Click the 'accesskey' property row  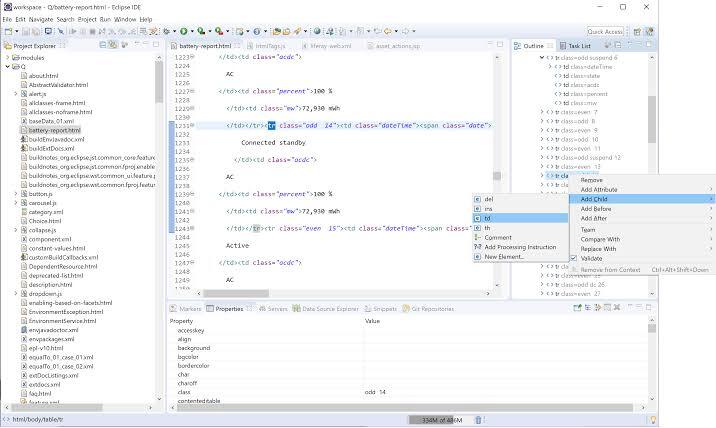(x=409, y=330)
